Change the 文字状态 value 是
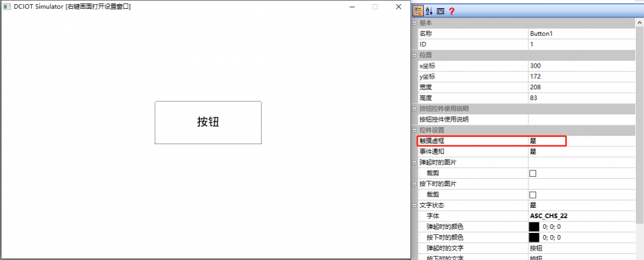 582,205
